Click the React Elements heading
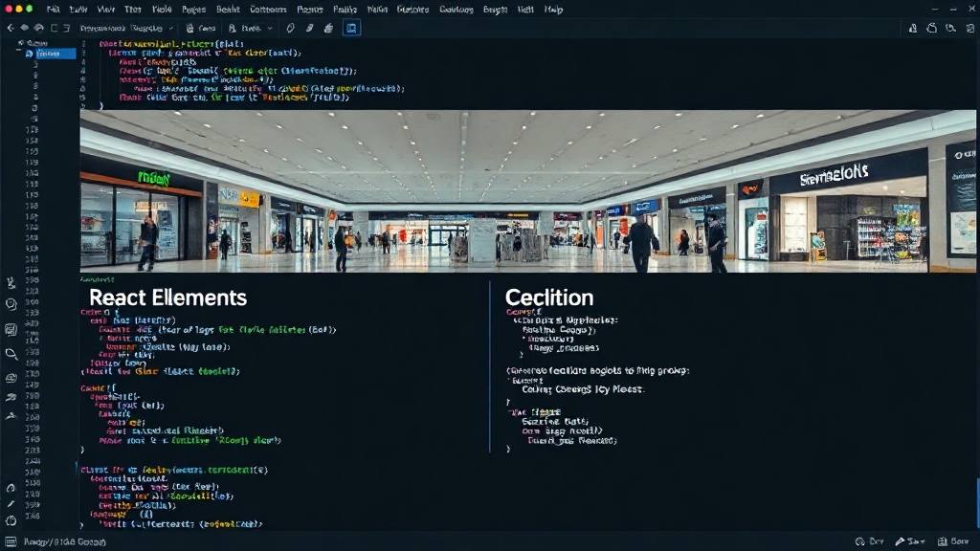 pos(168,298)
